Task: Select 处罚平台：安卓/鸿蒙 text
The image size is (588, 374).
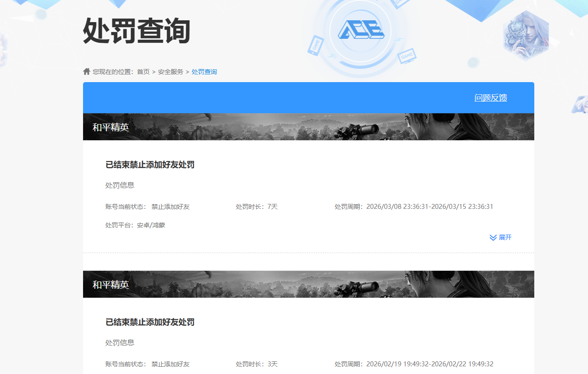Action: [135, 225]
